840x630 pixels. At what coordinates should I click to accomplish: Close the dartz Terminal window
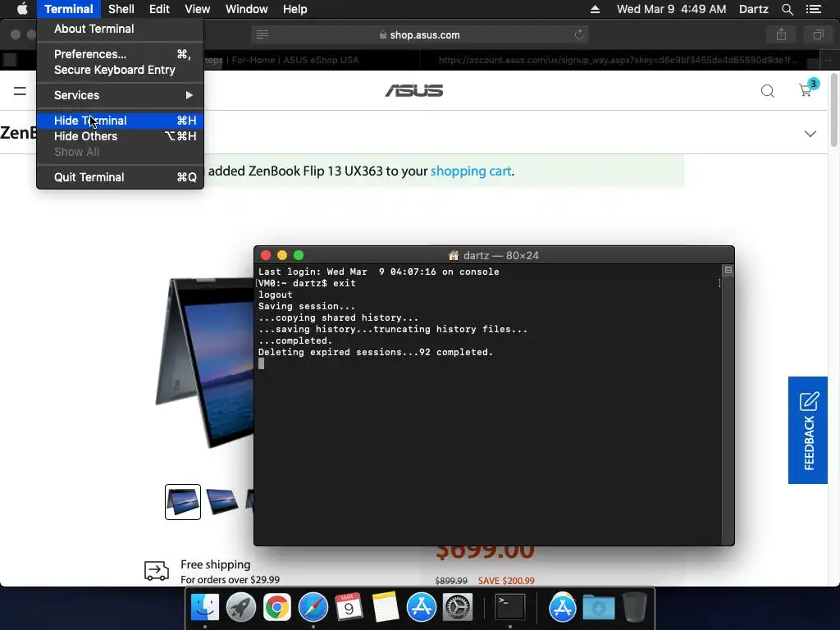pos(266,256)
